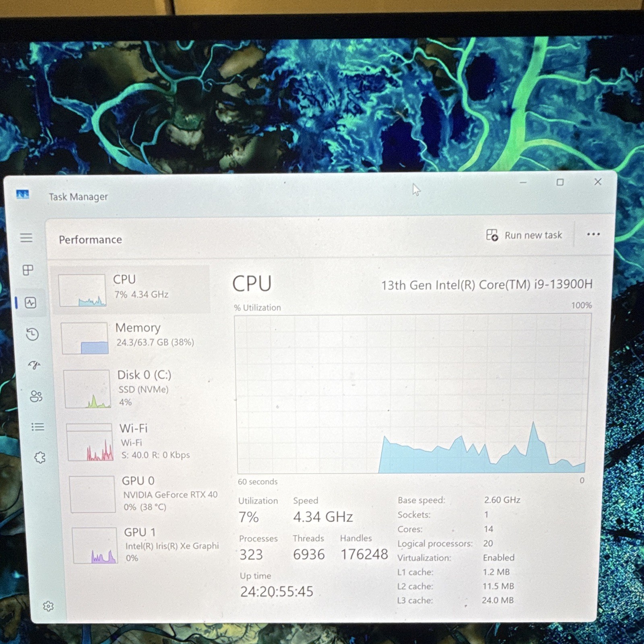Click the CPU utilization graph

click(412, 394)
